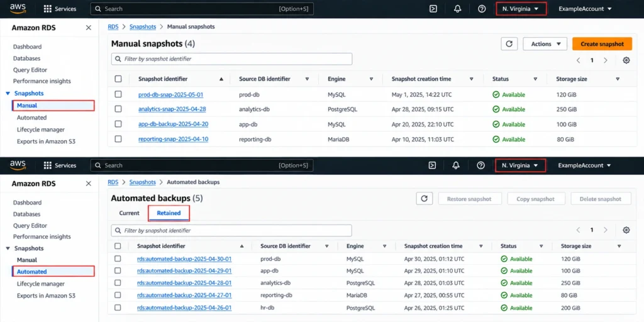This screenshot has width=644, height=322.
Task: Click the AWS logo on the Manual snapshots console
Action: [x=18, y=8]
